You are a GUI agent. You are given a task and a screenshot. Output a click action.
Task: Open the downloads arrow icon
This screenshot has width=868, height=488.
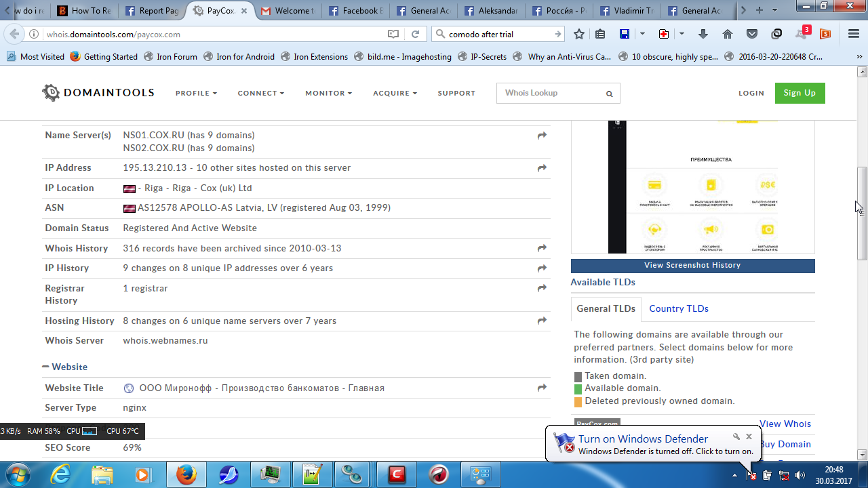(703, 34)
